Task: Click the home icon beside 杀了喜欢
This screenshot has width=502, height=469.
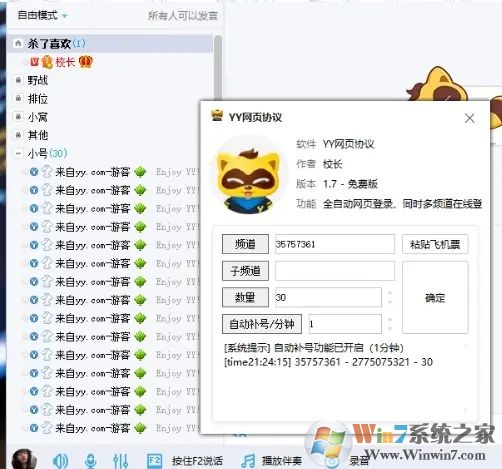Action: 18,43
